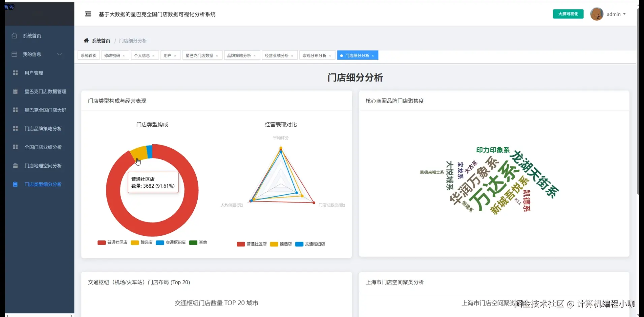This screenshot has width=644, height=317.
Task: Open the admin account dropdown
Action: coord(616,14)
